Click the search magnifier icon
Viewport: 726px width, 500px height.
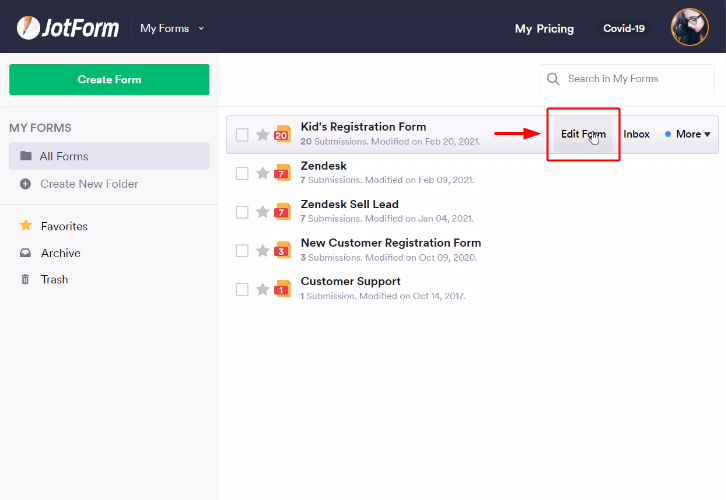pyautogui.click(x=553, y=79)
